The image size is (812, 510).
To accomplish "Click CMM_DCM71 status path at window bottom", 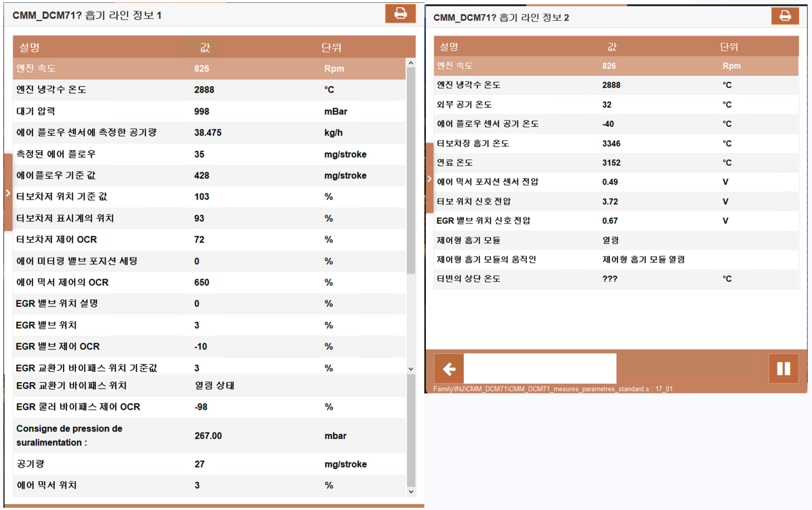I will pyautogui.click(x=553, y=389).
